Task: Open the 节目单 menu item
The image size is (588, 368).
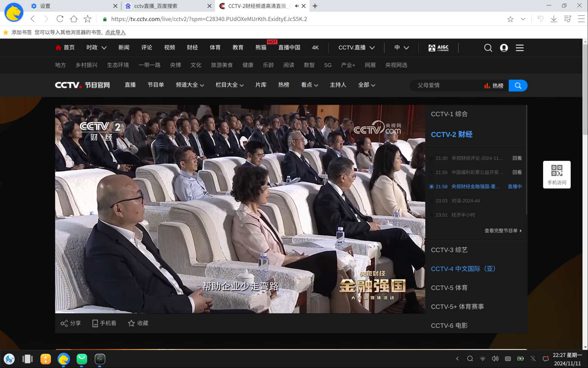Action: 156,85
